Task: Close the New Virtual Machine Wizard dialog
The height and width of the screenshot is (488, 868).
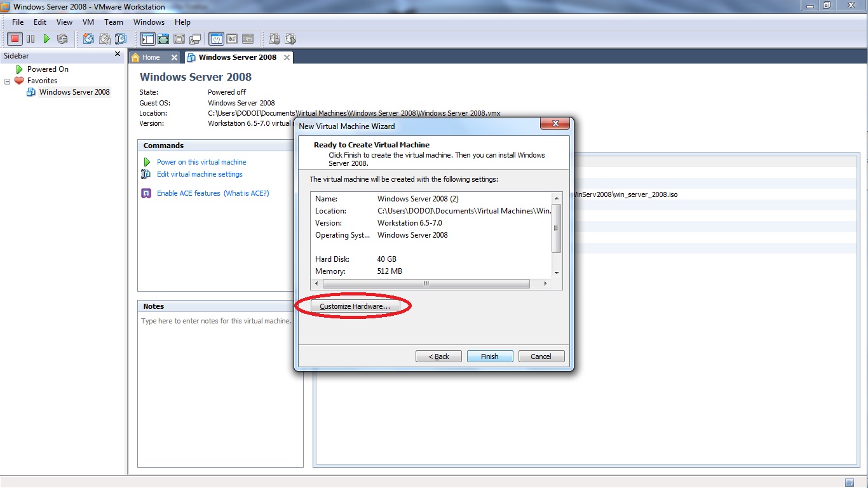Action: (555, 123)
